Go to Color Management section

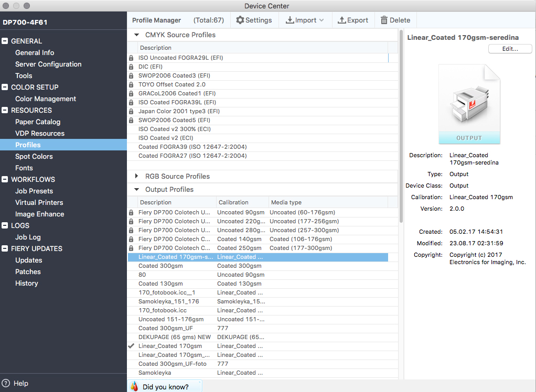coord(46,99)
